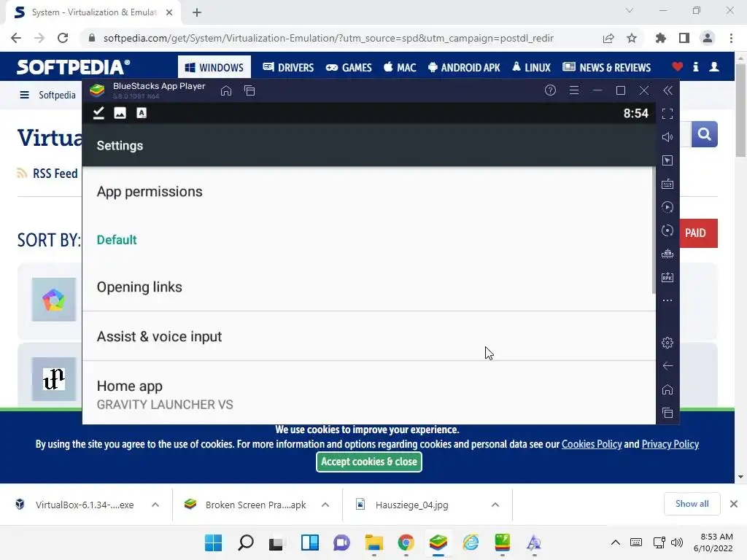This screenshot has width=747, height=560.
Task: Open the RSS Feed link
Action: [x=47, y=174]
